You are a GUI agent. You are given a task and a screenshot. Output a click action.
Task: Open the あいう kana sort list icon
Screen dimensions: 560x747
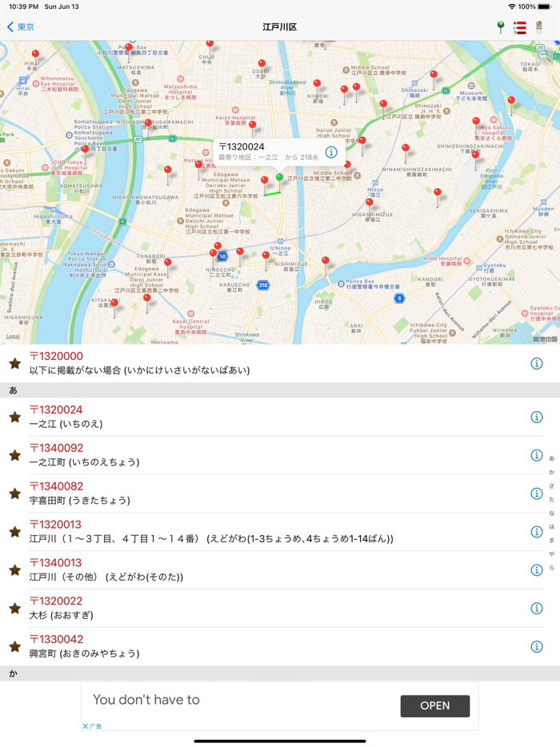click(x=519, y=27)
